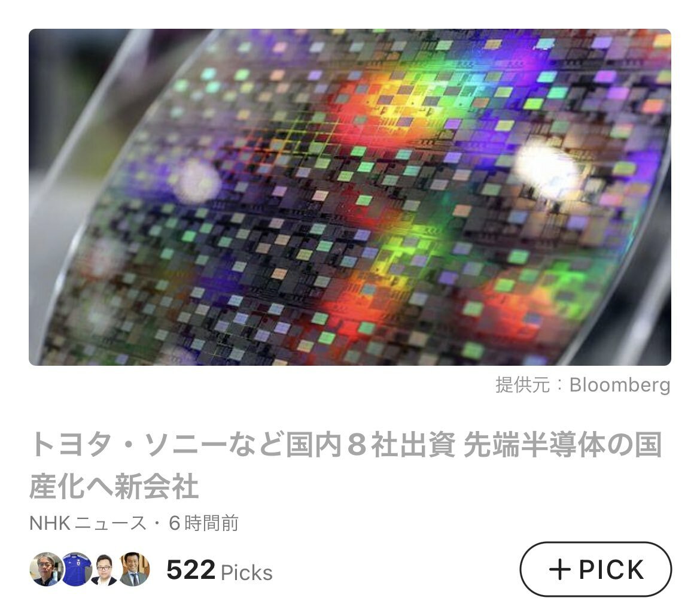View the fourth picker avatar in gray suit

tap(135, 569)
